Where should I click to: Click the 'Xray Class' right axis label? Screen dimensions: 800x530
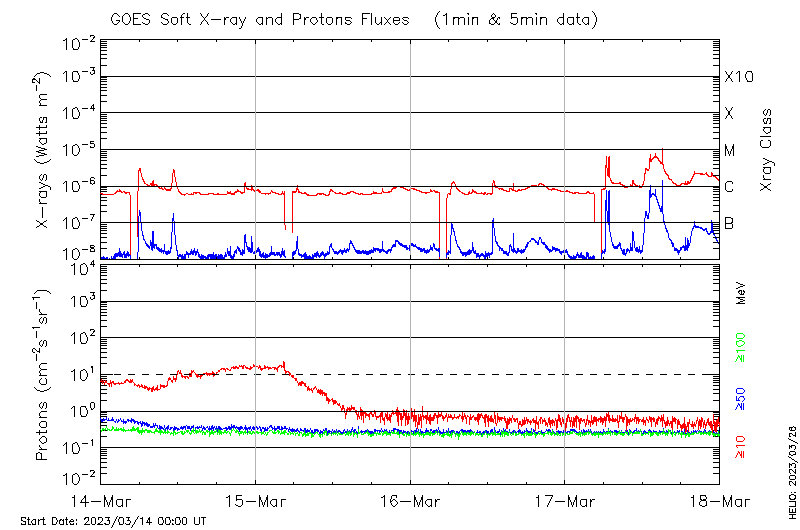766,150
